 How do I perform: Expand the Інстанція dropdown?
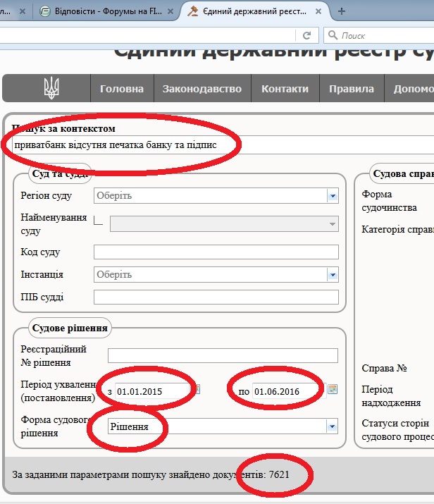click(333, 275)
